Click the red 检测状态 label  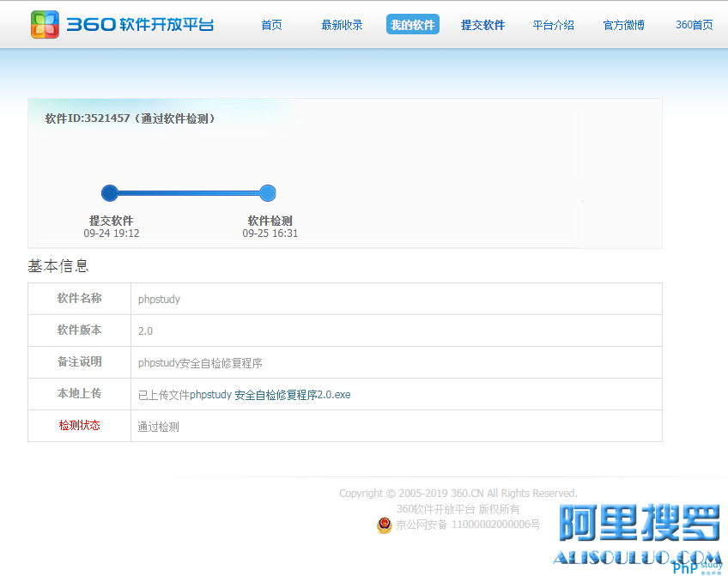79,426
